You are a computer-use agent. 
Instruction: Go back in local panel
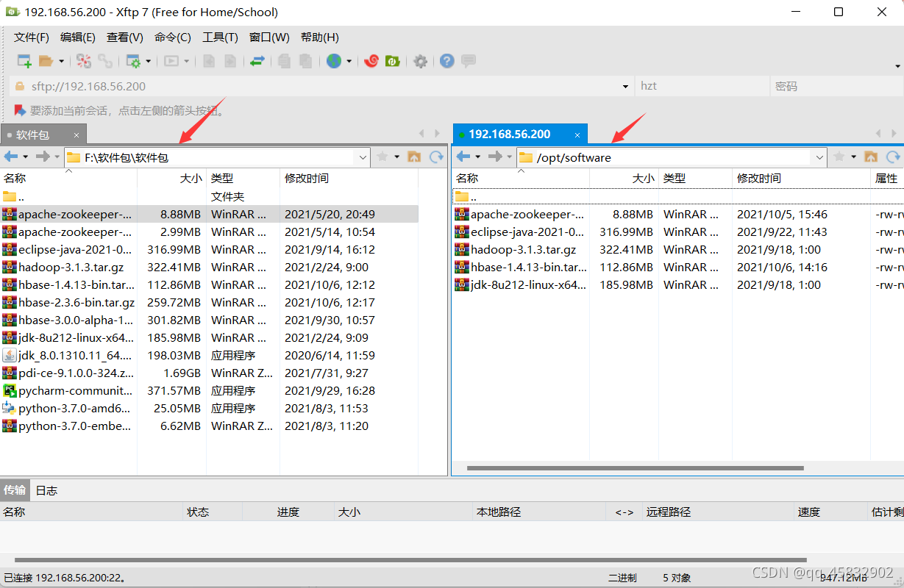point(11,157)
